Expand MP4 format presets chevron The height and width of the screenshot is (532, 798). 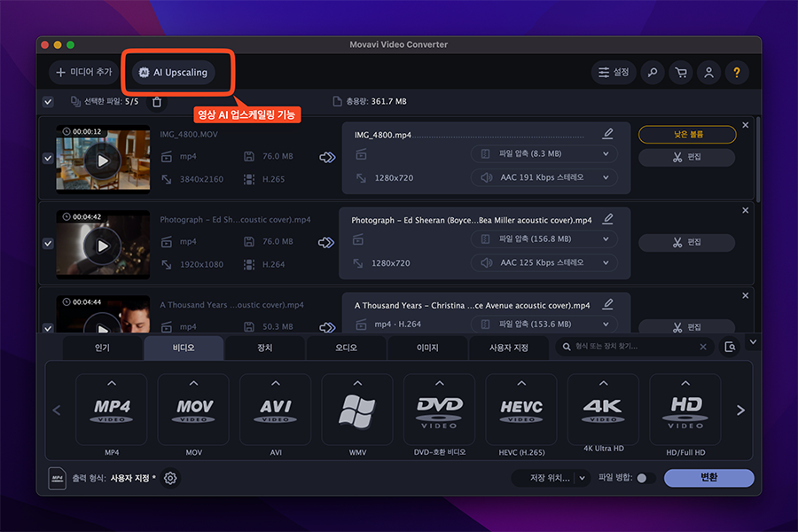tap(112, 383)
